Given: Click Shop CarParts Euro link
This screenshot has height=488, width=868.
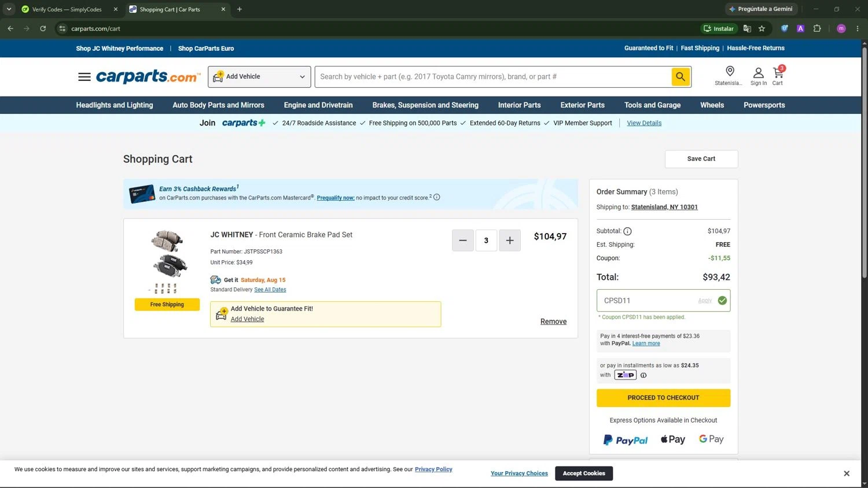Looking at the screenshot, I should tap(206, 49).
